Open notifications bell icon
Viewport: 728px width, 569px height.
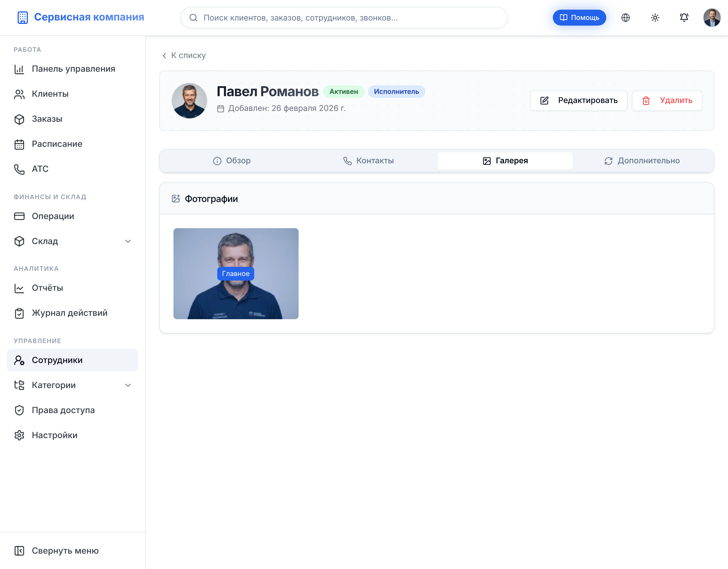[x=684, y=18]
